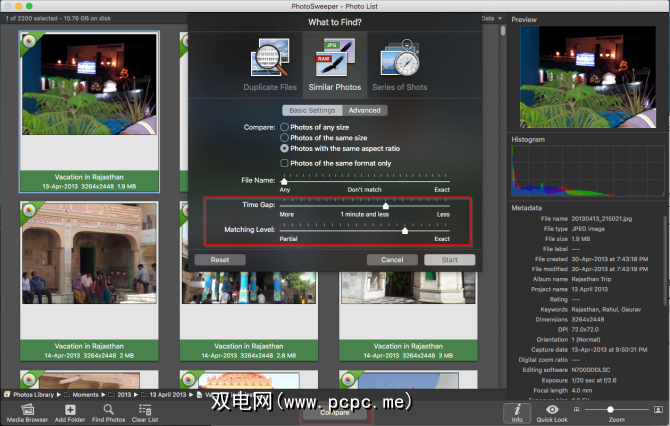Open Find Photos magnifier tool

109,410
